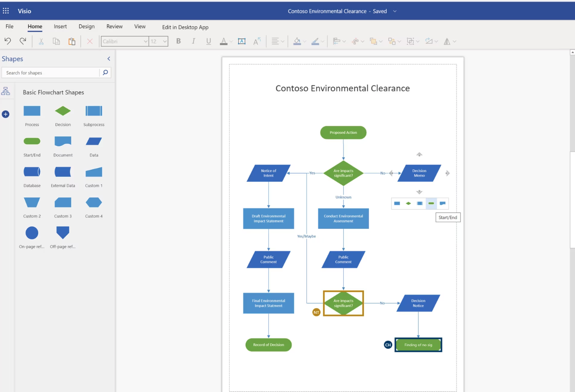The image size is (575, 392).
Task: Switch to the Insert ribbon tab
Action: click(60, 26)
